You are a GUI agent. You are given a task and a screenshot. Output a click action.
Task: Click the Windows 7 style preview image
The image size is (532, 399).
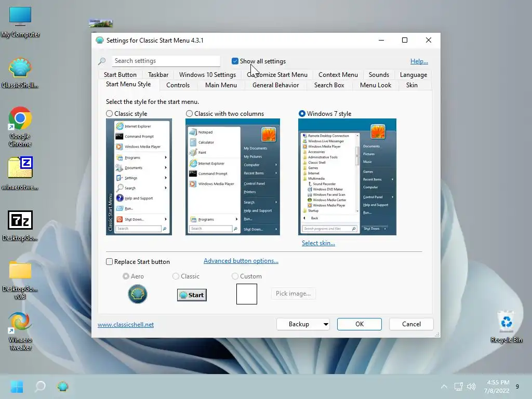347,177
